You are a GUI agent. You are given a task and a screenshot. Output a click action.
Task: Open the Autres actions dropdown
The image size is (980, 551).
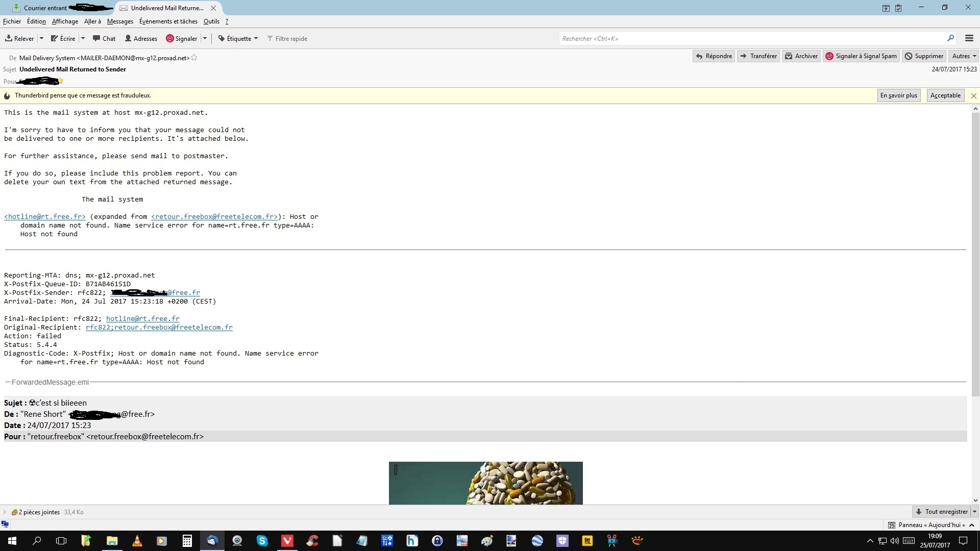(964, 56)
